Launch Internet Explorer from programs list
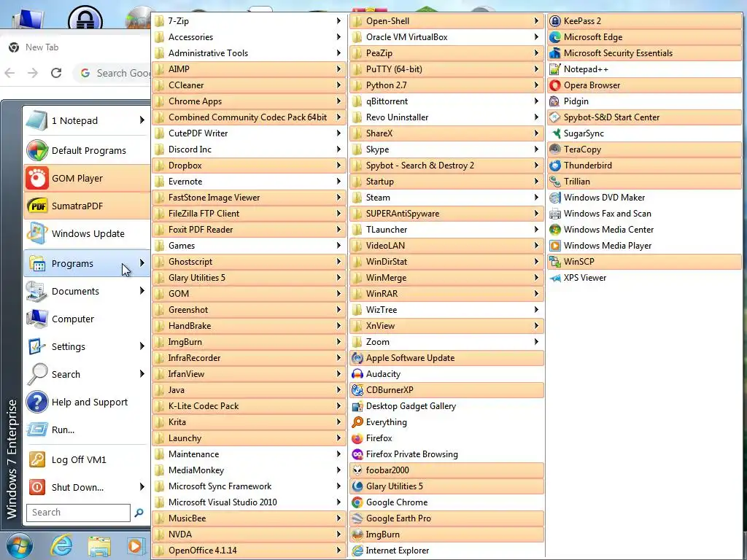 [447, 551]
